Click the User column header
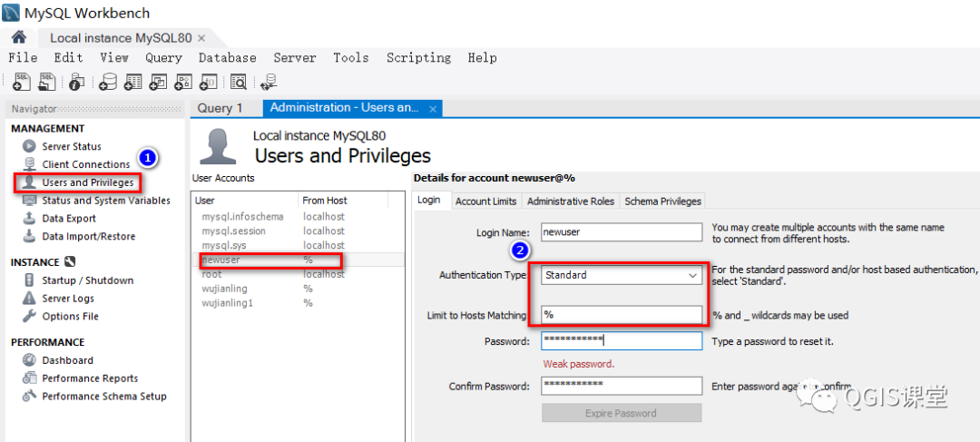The image size is (980, 442). (245, 201)
